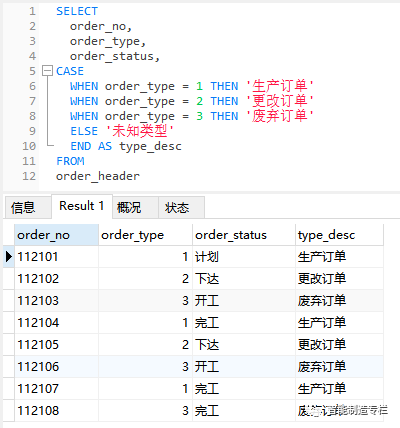Click '废弃订单' string on line 8
This screenshot has height=428, width=400.
click(x=280, y=116)
